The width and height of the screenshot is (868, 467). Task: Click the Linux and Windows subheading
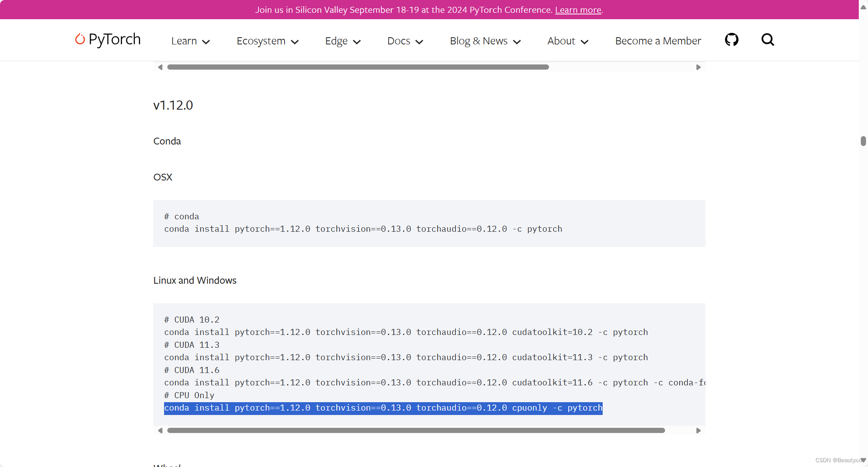tap(195, 281)
